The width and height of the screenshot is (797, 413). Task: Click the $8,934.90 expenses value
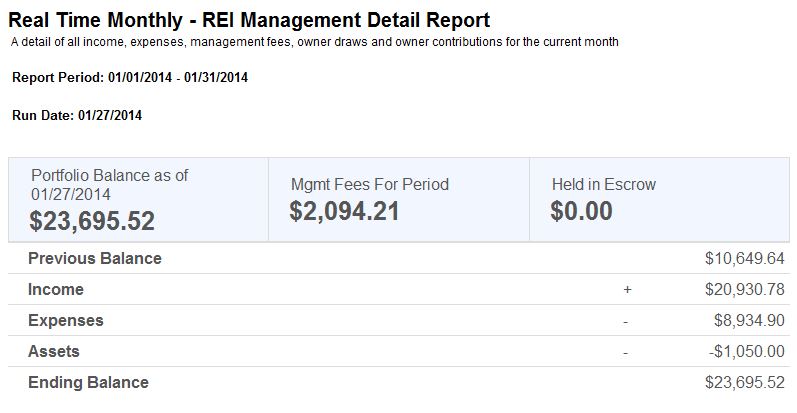[x=749, y=321]
